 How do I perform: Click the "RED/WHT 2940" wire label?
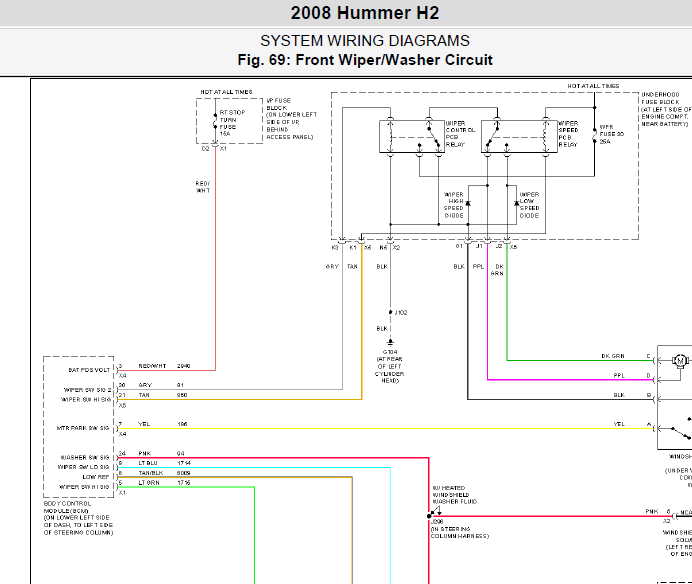[x=164, y=366]
